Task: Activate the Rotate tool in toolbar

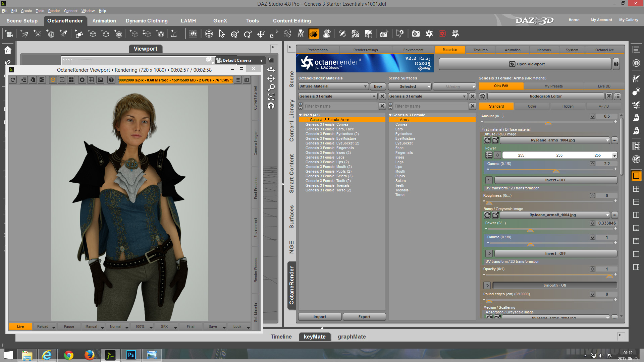Action: [x=248, y=34]
